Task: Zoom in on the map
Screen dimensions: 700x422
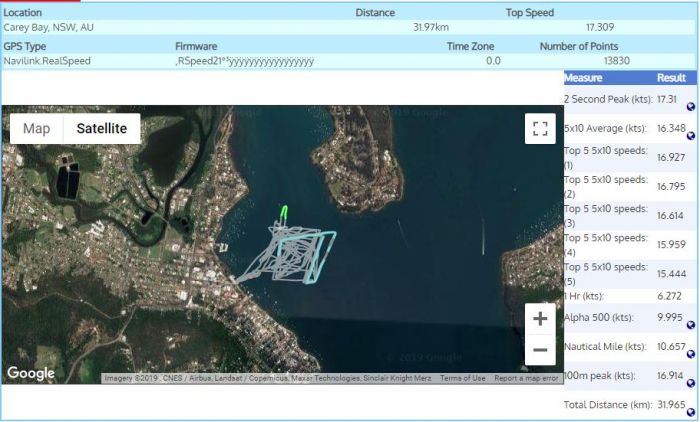Action: [540, 319]
